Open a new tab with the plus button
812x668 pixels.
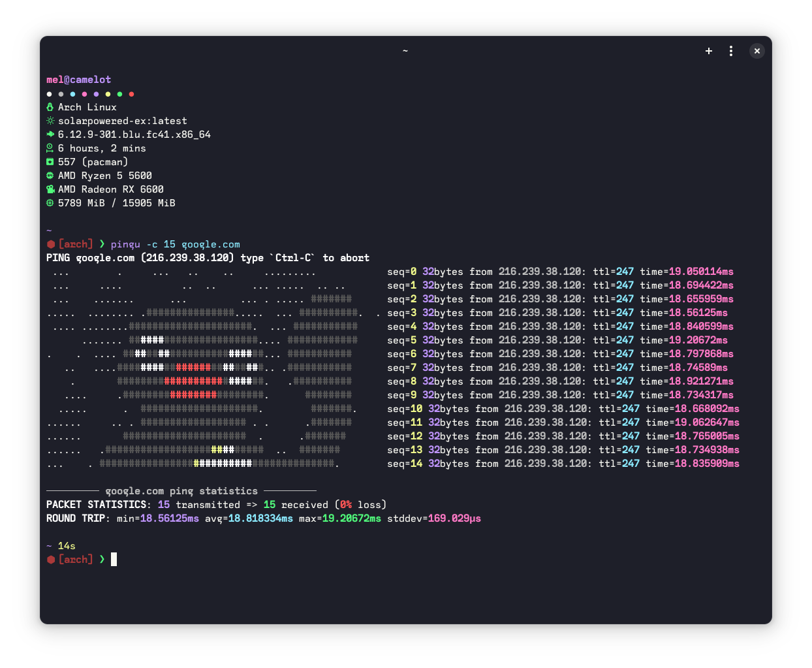(709, 51)
